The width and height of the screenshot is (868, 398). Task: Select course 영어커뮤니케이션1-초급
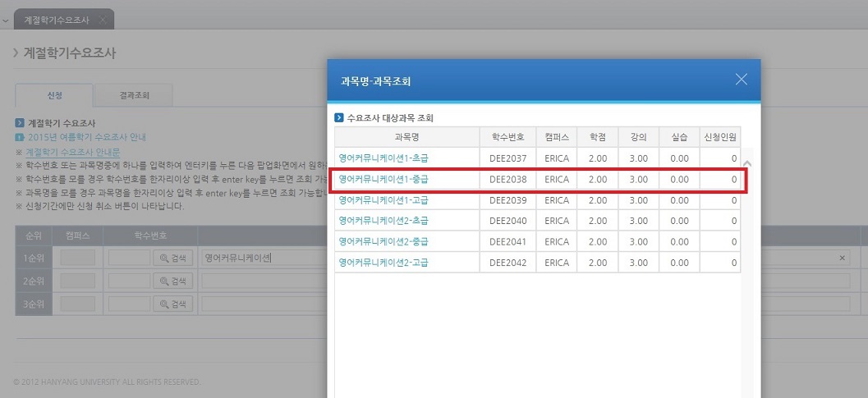pos(383,158)
